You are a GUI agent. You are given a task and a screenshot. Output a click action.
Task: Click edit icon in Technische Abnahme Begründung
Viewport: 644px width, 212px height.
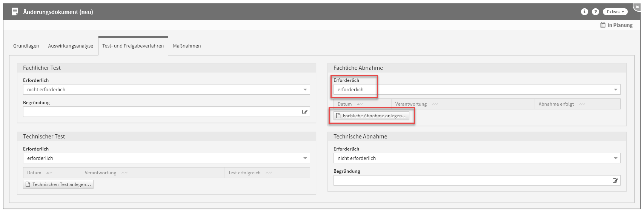click(615, 180)
